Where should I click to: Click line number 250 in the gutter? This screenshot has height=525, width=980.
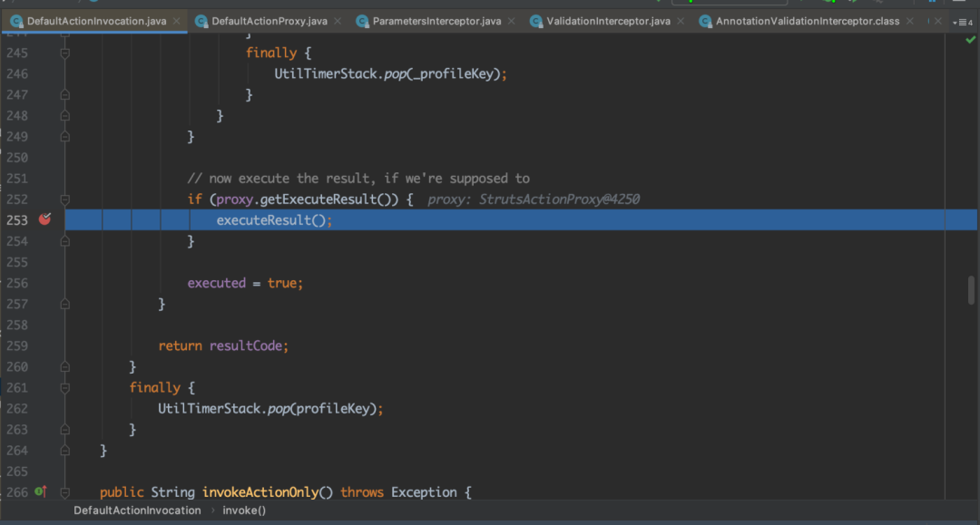click(17, 157)
